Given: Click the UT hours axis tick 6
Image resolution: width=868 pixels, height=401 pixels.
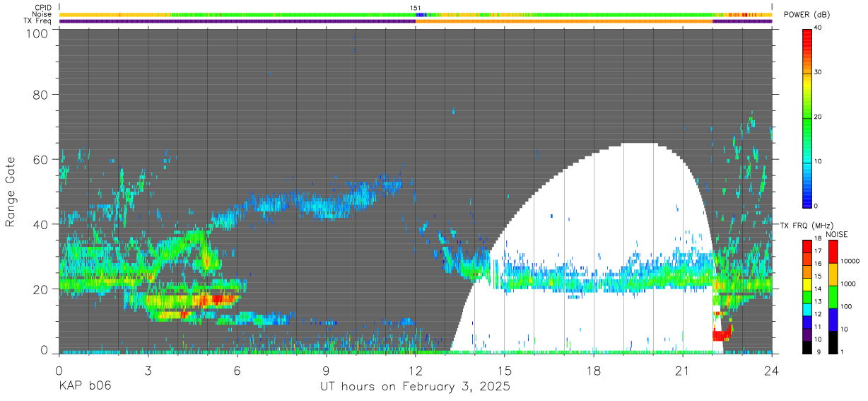Looking at the screenshot, I should coord(237,371).
